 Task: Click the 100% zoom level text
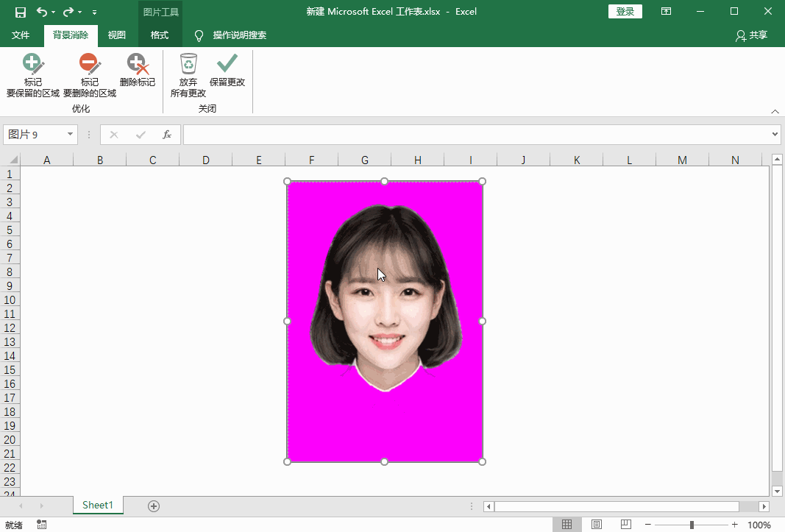tap(759, 525)
